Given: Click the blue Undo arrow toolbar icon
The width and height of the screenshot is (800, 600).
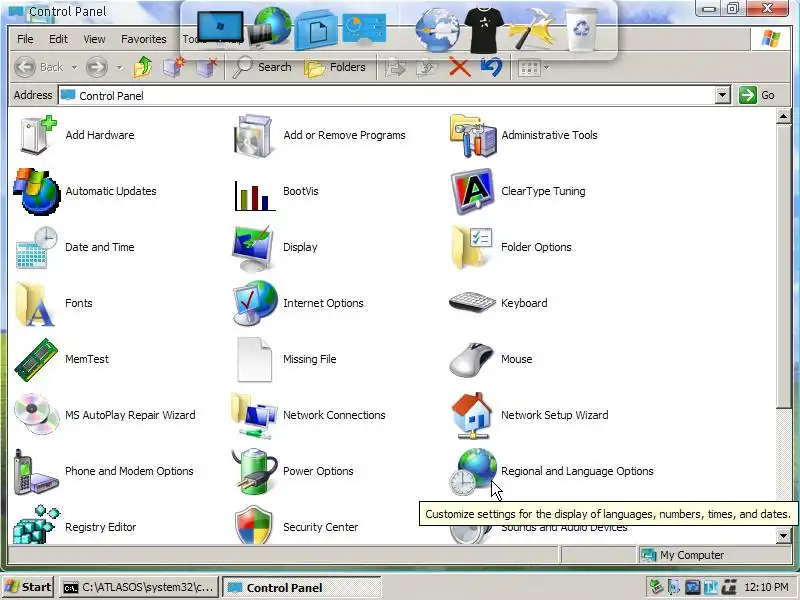Looking at the screenshot, I should tap(491, 67).
